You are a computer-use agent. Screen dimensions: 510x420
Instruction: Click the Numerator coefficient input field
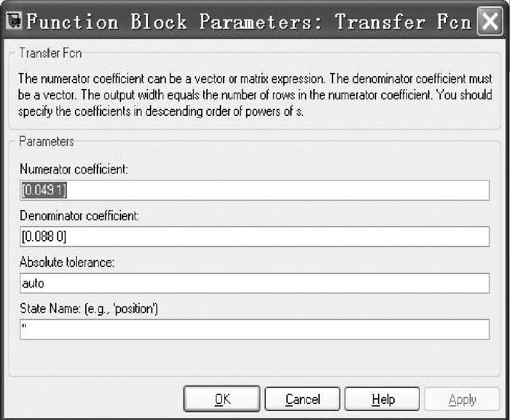(254, 190)
